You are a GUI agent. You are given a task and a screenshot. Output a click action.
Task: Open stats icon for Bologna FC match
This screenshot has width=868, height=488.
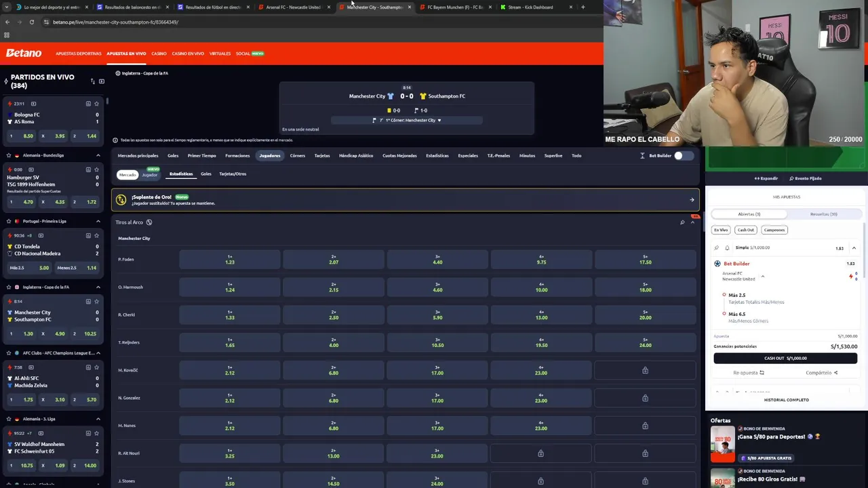[x=88, y=104]
